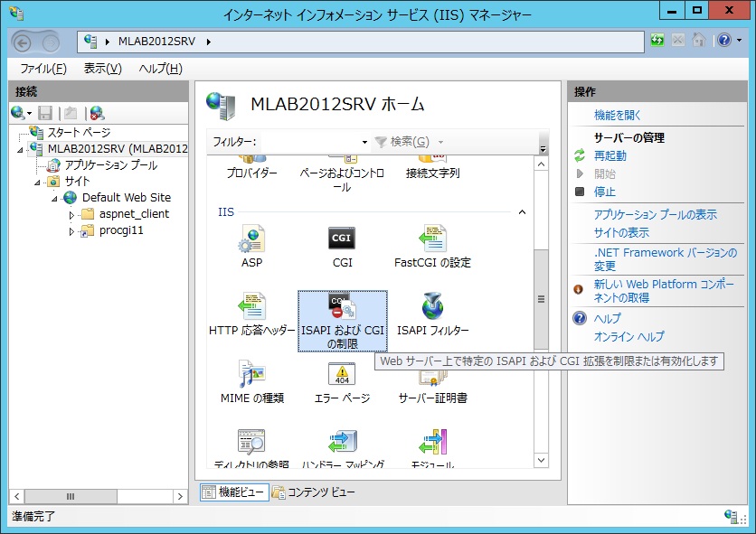Open the help toolbar dropdown arrow
The width and height of the screenshot is (756, 534).
[739, 41]
